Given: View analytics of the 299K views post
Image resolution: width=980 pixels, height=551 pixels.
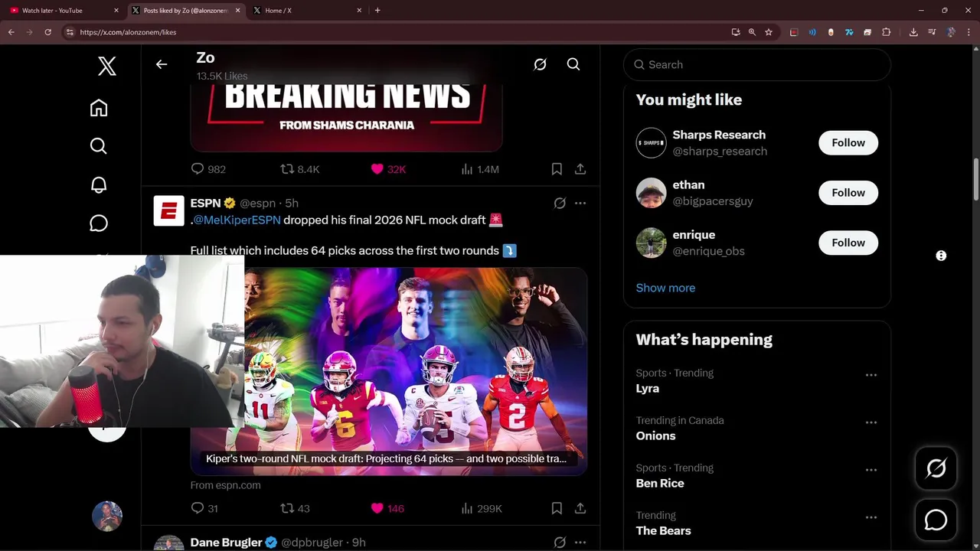Looking at the screenshot, I should pyautogui.click(x=482, y=508).
